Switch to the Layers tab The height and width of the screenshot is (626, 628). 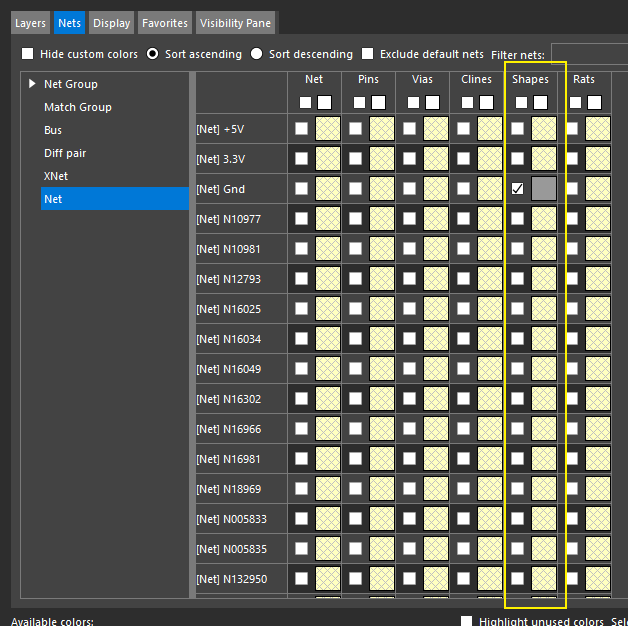[30, 23]
